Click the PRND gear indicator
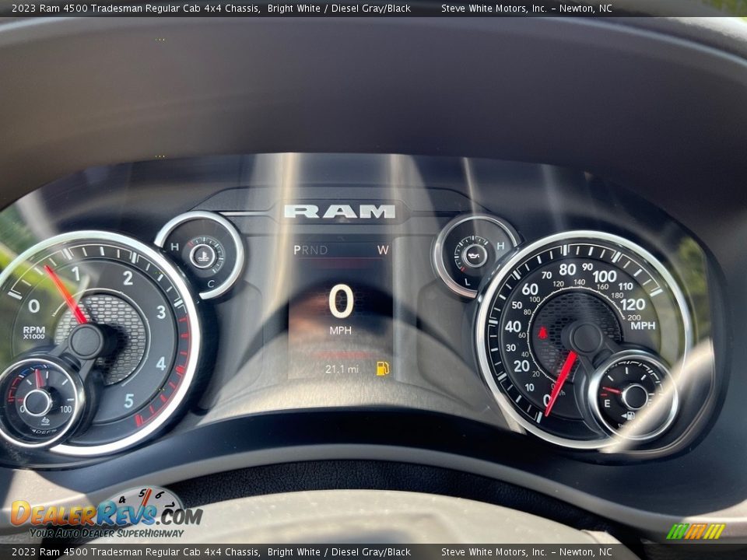Viewport: 747px width, 560px height. pyautogui.click(x=310, y=250)
